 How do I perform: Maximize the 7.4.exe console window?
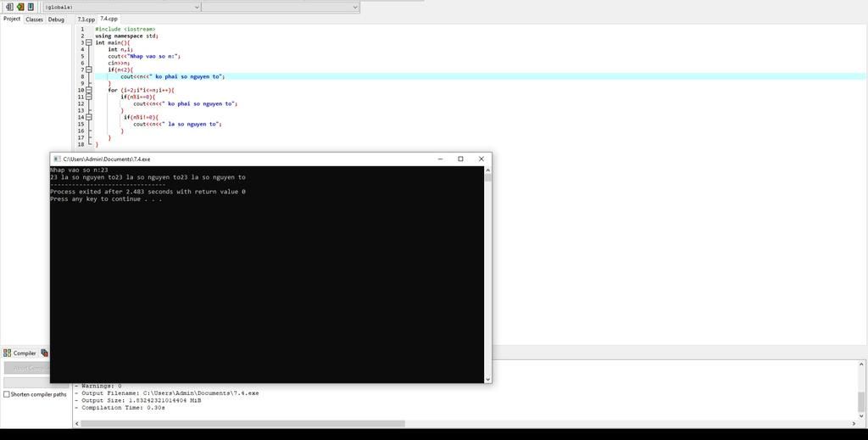[460, 159]
